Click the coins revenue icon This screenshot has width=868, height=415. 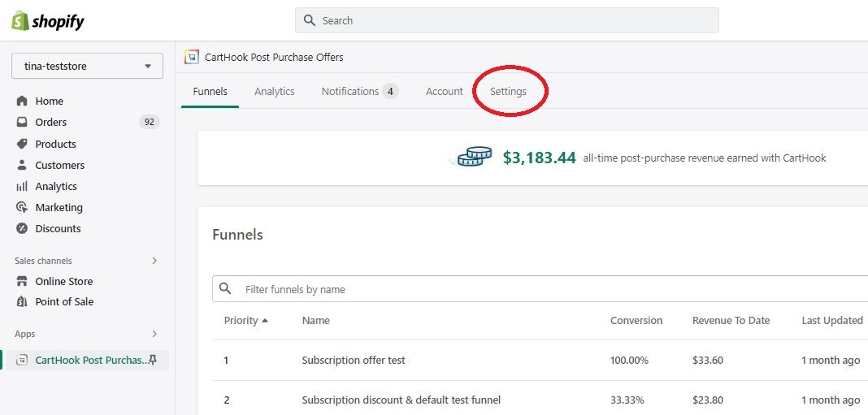[471, 157]
